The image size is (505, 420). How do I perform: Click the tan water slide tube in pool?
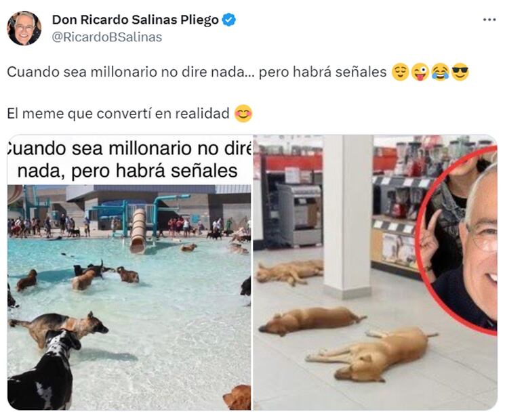point(138,231)
